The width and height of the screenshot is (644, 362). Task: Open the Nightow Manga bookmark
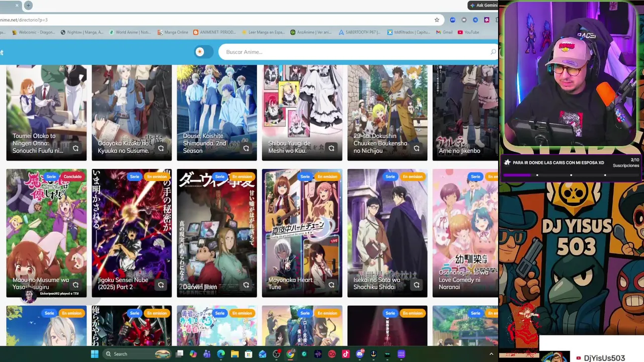[82, 32]
